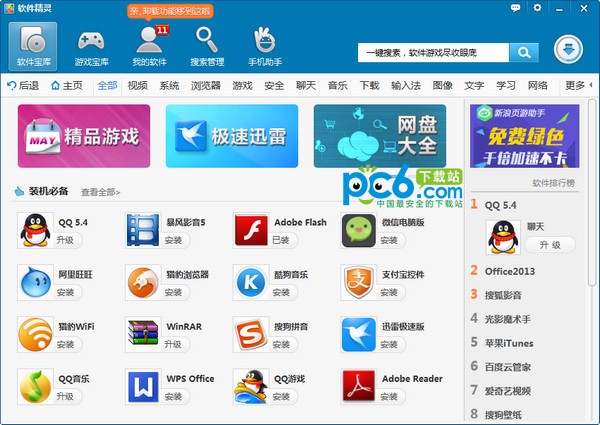This screenshot has height=425, width=600.
Task: Click the 支付宝控件 shield icon
Action: click(x=359, y=282)
